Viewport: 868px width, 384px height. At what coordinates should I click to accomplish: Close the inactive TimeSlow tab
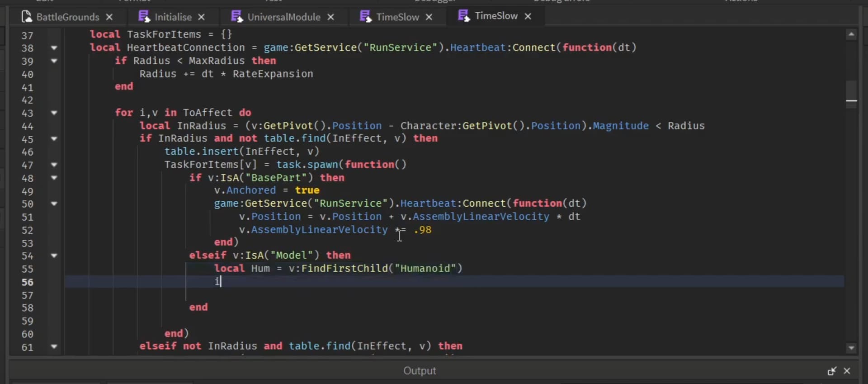click(429, 17)
